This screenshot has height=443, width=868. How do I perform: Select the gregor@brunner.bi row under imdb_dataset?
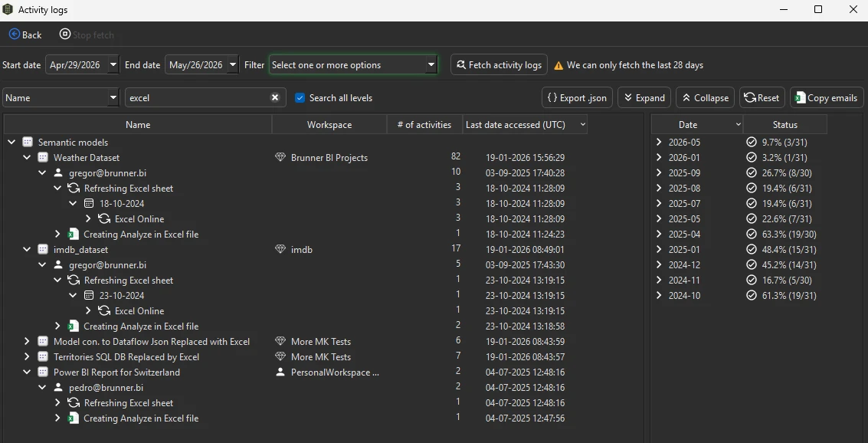[296, 265]
